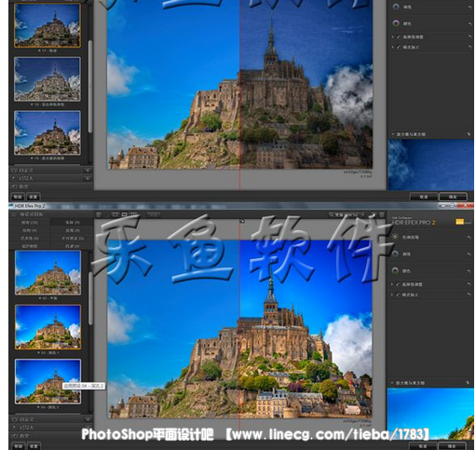Click add icon on 自定义 row in upper window
The width and height of the screenshot is (476, 450).
coord(88,170)
